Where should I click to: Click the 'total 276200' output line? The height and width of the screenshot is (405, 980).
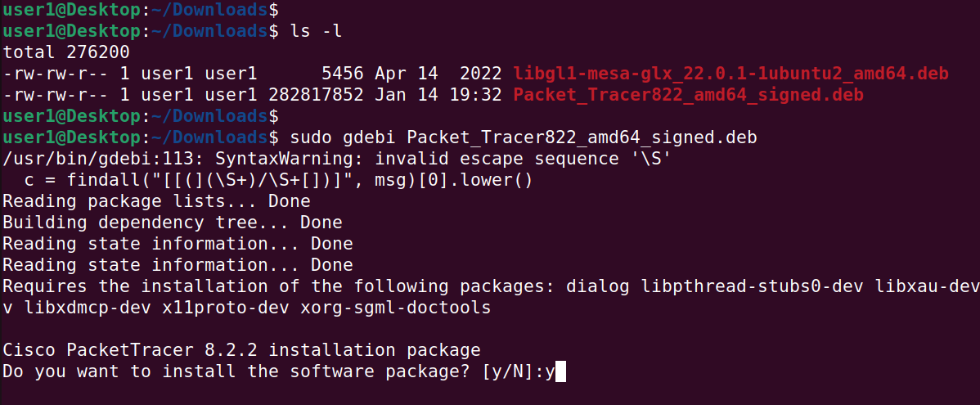[x=66, y=52]
